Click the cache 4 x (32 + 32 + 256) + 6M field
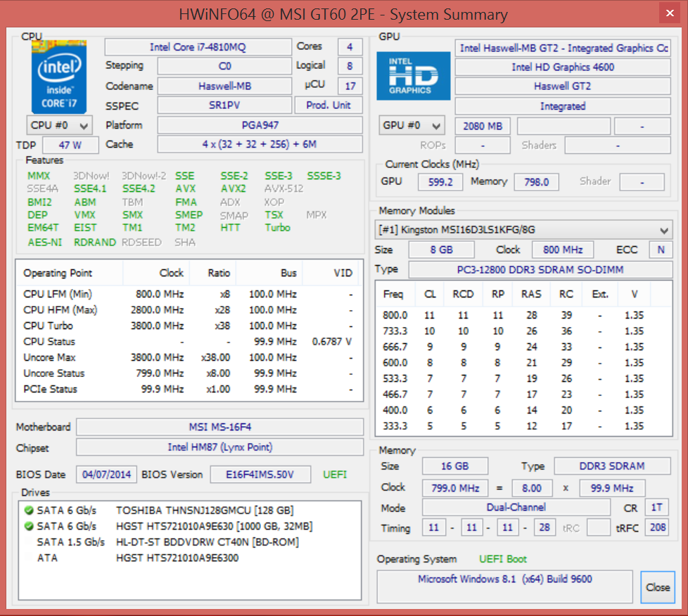Image resolution: width=688 pixels, height=616 pixels. click(260, 144)
